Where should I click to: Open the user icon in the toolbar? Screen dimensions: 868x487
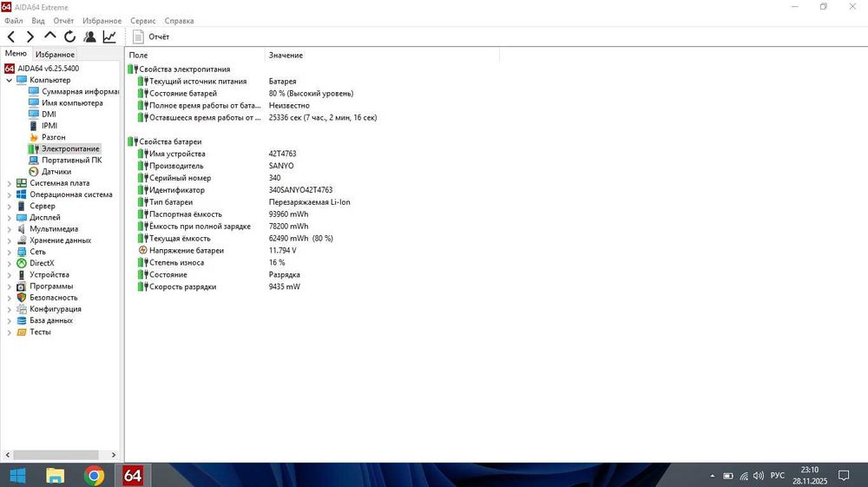(89, 36)
